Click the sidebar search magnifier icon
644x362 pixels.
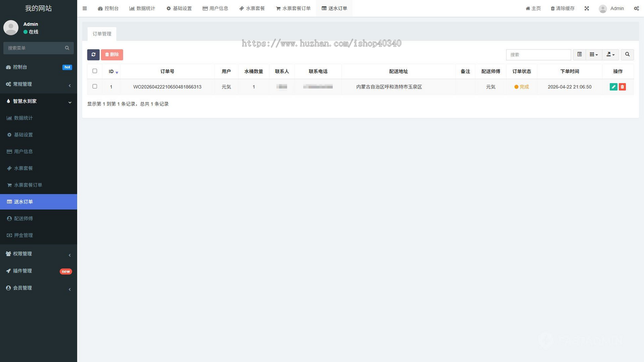click(67, 48)
